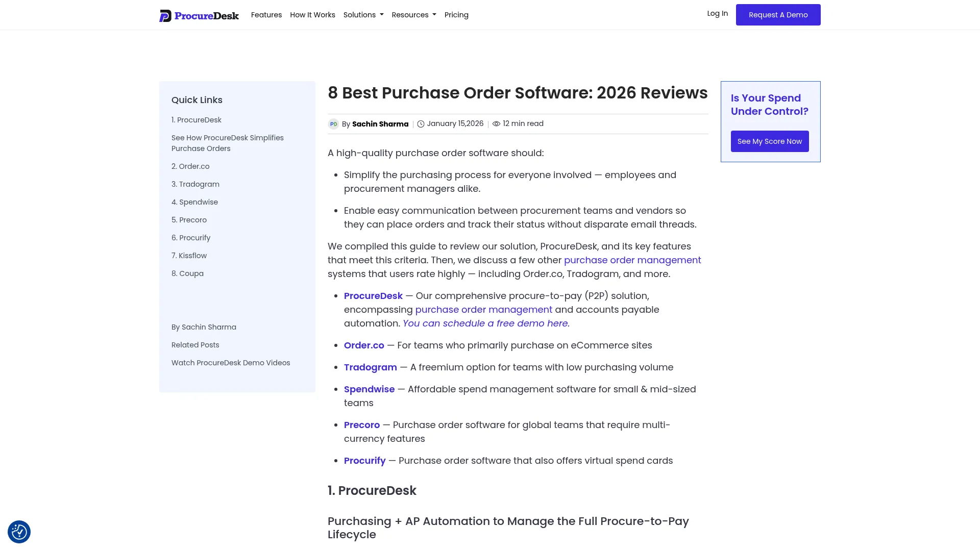
Task: Open the How It Works page
Action: [x=312, y=15]
